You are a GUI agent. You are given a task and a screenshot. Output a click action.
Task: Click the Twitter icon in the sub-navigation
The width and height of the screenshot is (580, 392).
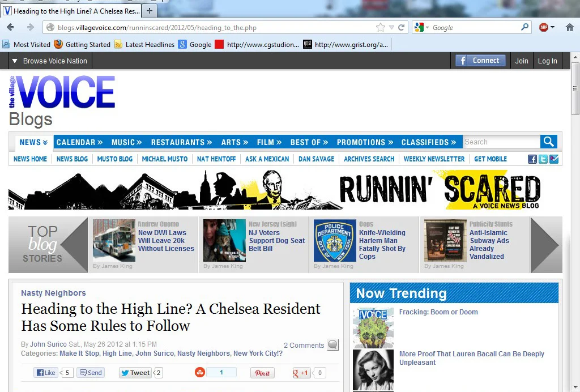543,159
